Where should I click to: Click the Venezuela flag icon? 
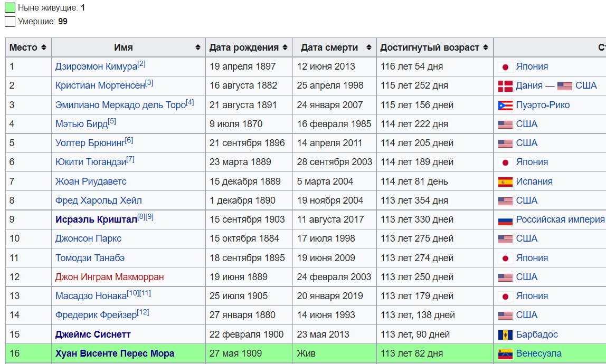505,354
